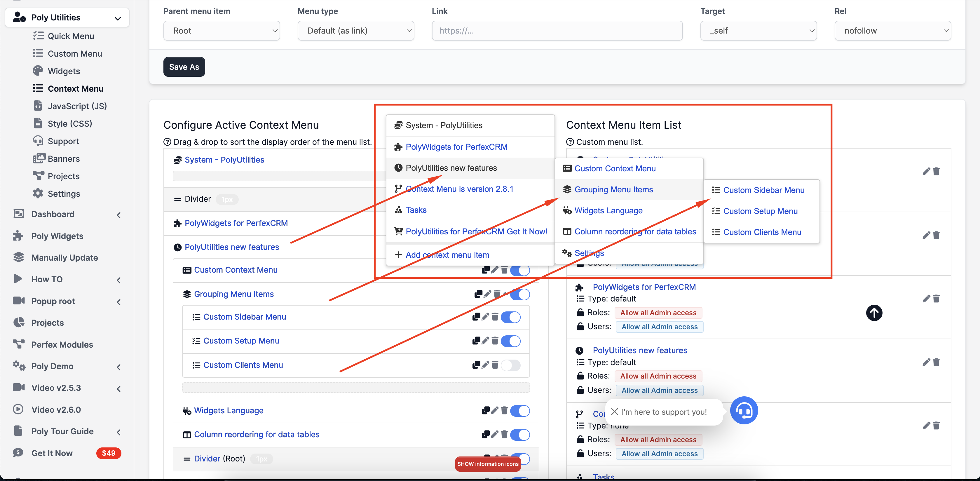The image size is (980, 481).
Task: Disable the Widgets Language toggle
Action: click(x=520, y=411)
